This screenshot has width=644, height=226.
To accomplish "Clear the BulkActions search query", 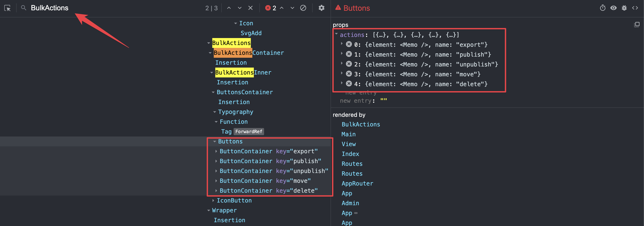I will pos(250,8).
